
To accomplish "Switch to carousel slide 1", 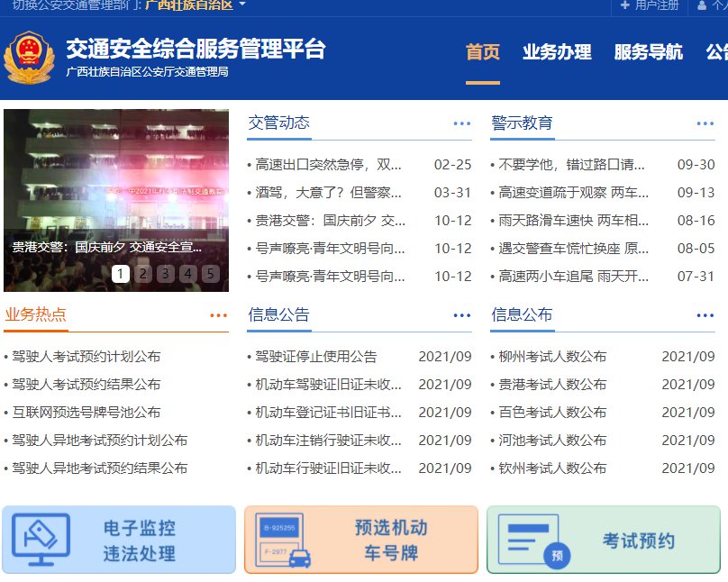I will pyautogui.click(x=120, y=274).
